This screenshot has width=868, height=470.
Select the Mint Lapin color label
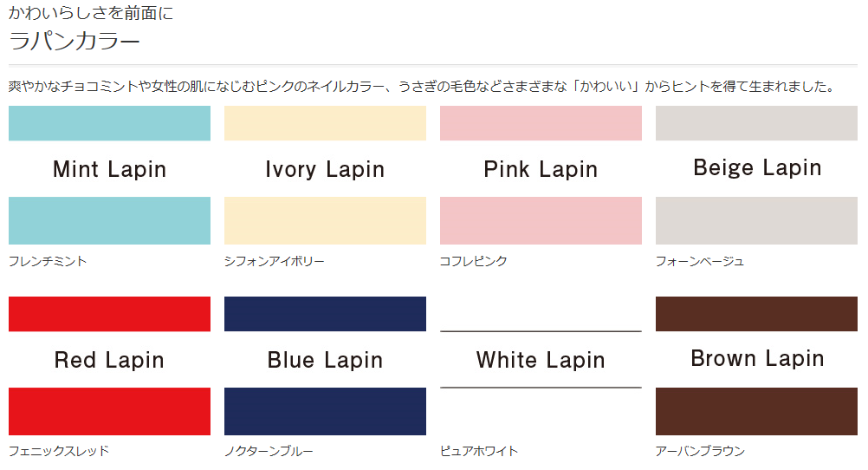coord(110,169)
